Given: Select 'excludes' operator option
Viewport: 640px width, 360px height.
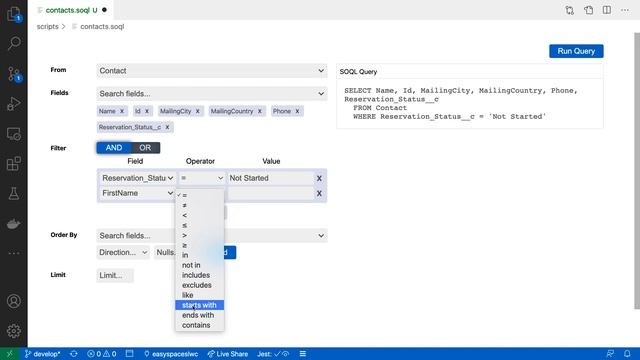Looking at the screenshot, I should pyautogui.click(x=200, y=285).
